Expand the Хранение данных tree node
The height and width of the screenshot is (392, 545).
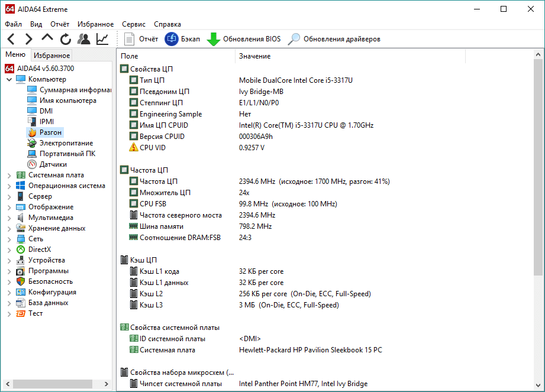tap(9, 229)
